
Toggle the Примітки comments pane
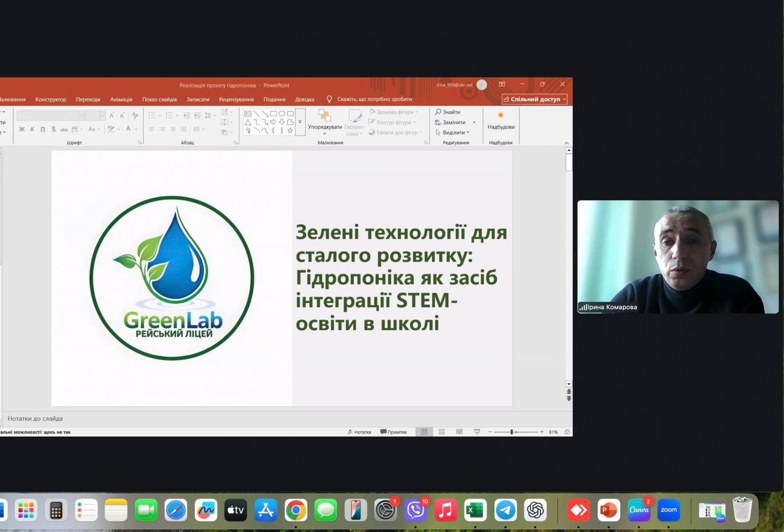(x=394, y=432)
